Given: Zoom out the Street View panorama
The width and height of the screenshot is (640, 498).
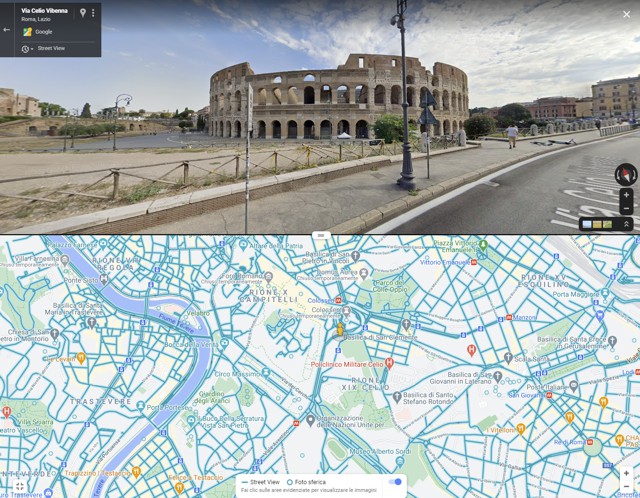Looking at the screenshot, I should [626, 208].
